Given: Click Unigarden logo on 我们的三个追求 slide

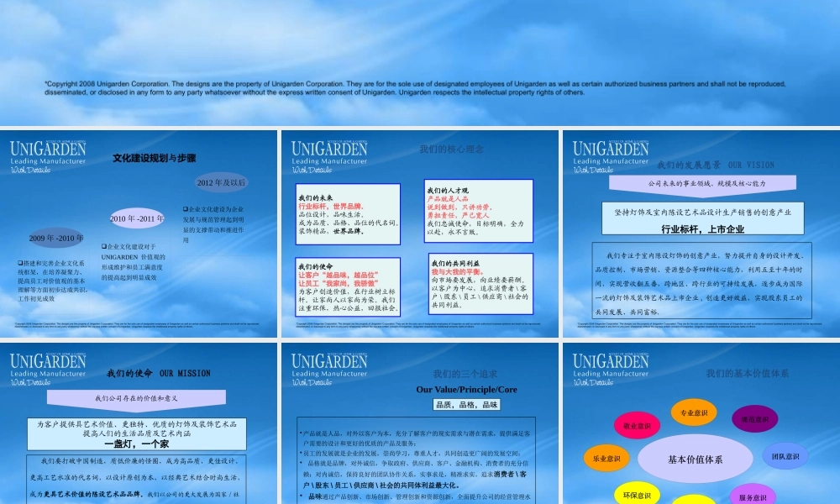Looking at the screenshot, I should coord(329,370).
